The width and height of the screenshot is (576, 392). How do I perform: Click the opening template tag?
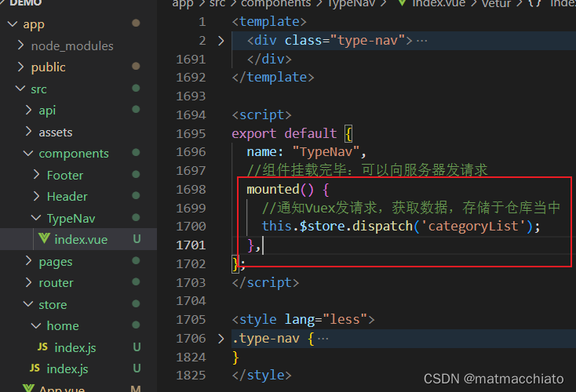pyautogui.click(x=269, y=22)
